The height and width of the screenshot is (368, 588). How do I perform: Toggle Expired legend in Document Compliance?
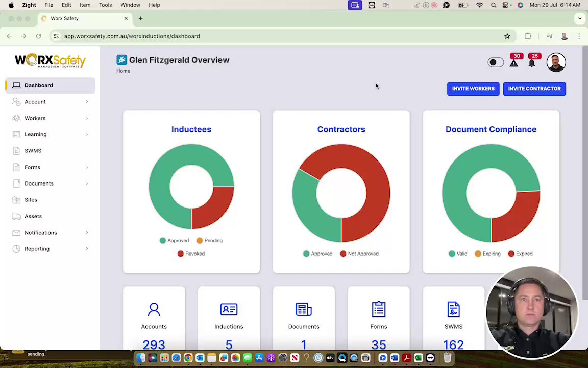pyautogui.click(x=521, y=254)
